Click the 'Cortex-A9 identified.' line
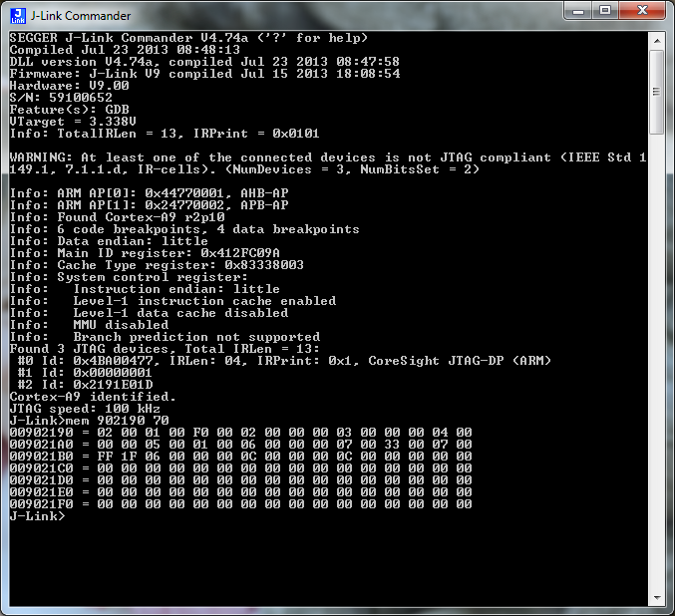The image size is (675, 616). point(93,397)
